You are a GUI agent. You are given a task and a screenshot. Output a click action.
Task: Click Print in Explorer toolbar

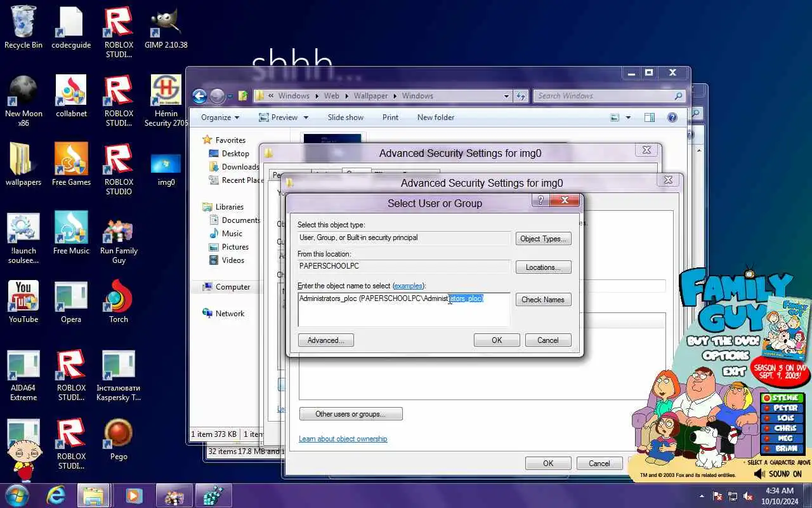tap(391, 117)
